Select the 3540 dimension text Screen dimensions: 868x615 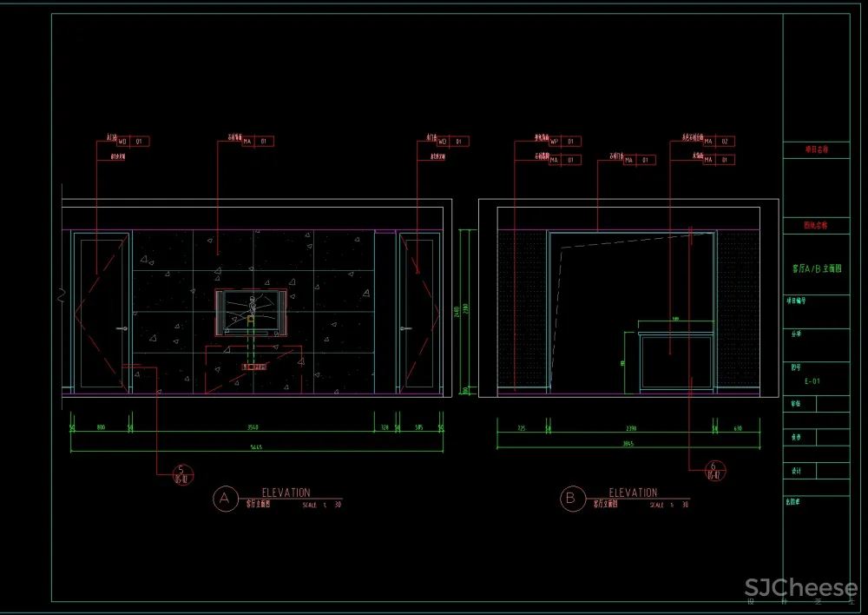[253, 428]
